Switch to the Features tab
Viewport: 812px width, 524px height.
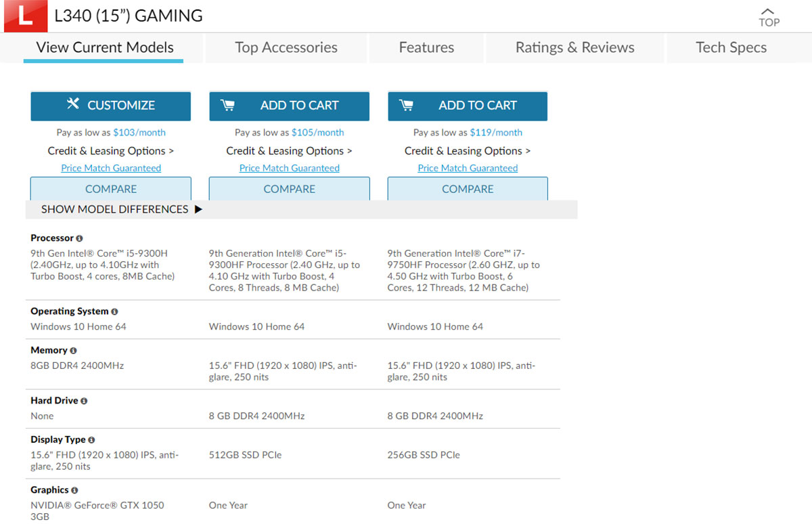tap(426, 47)
